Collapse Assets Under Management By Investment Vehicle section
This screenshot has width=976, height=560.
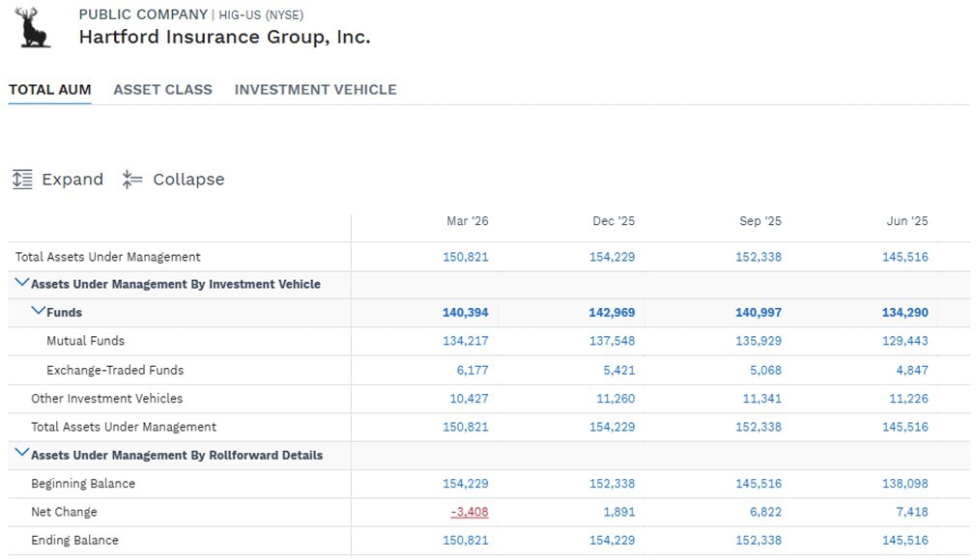coord(21,283)
